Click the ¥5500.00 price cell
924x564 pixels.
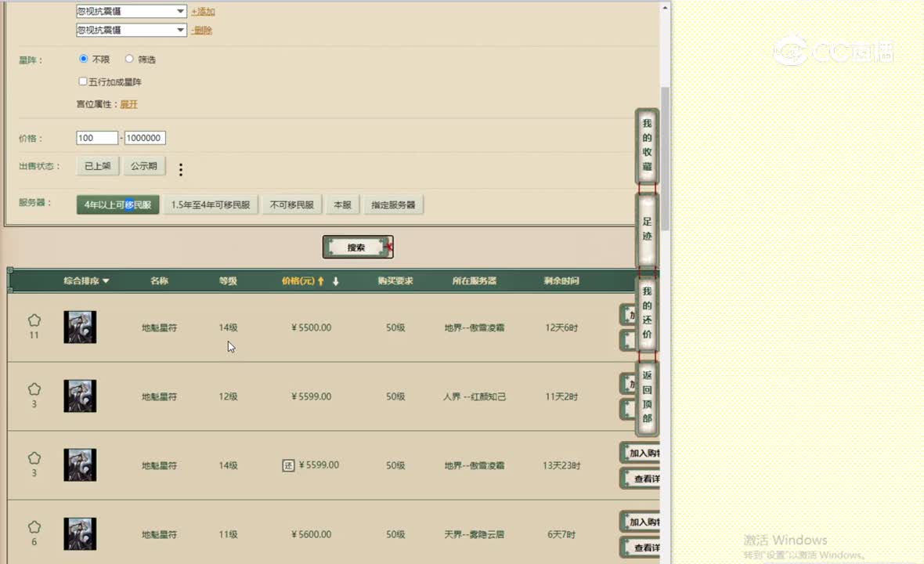[x=311, y=327]
